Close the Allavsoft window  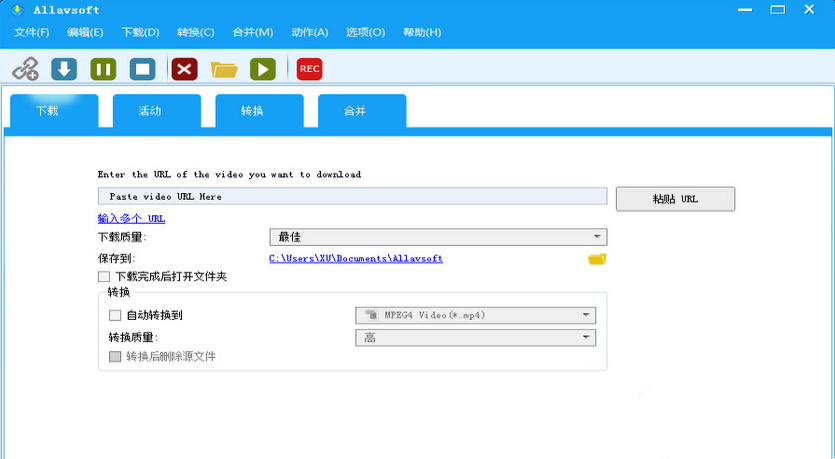(809, 10)
